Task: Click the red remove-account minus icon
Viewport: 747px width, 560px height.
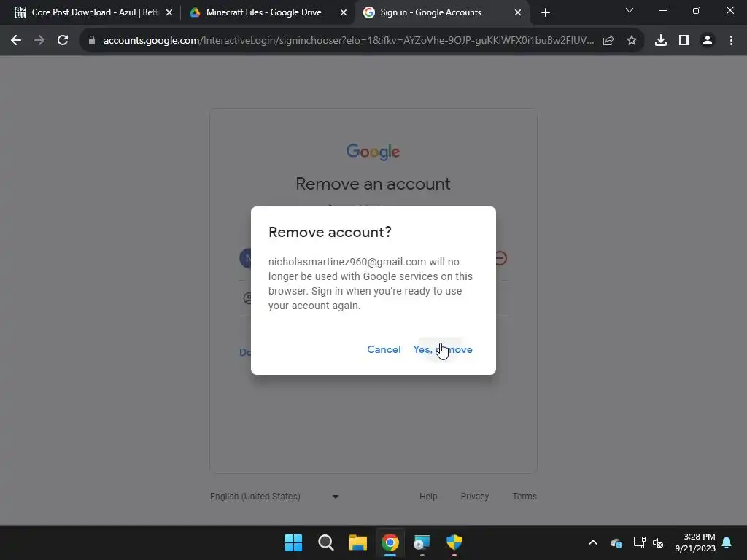Action: pyautogui.click(x=501, y=258)
